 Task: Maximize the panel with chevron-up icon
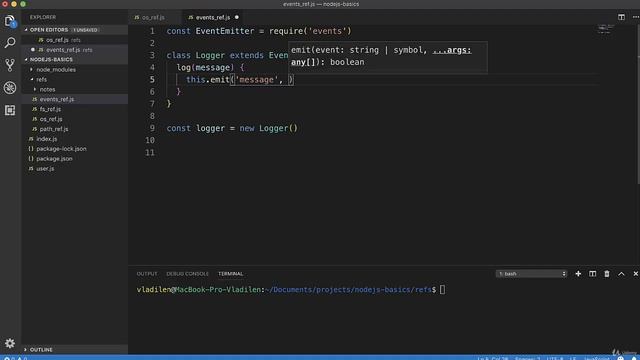621,273
